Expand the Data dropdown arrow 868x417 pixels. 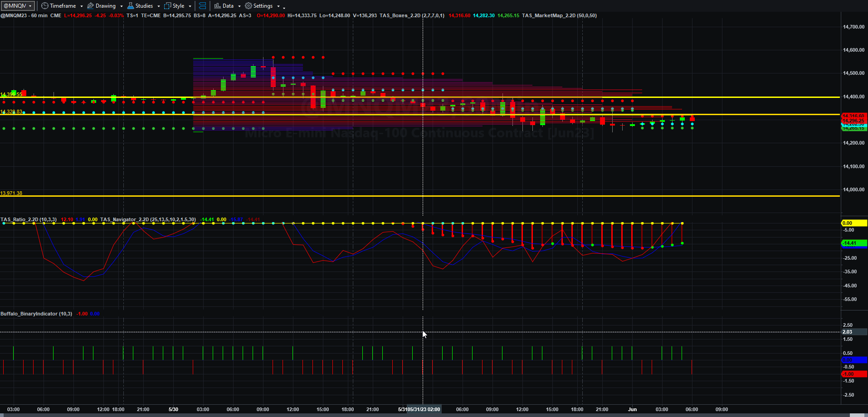click(x=239, y=6)
